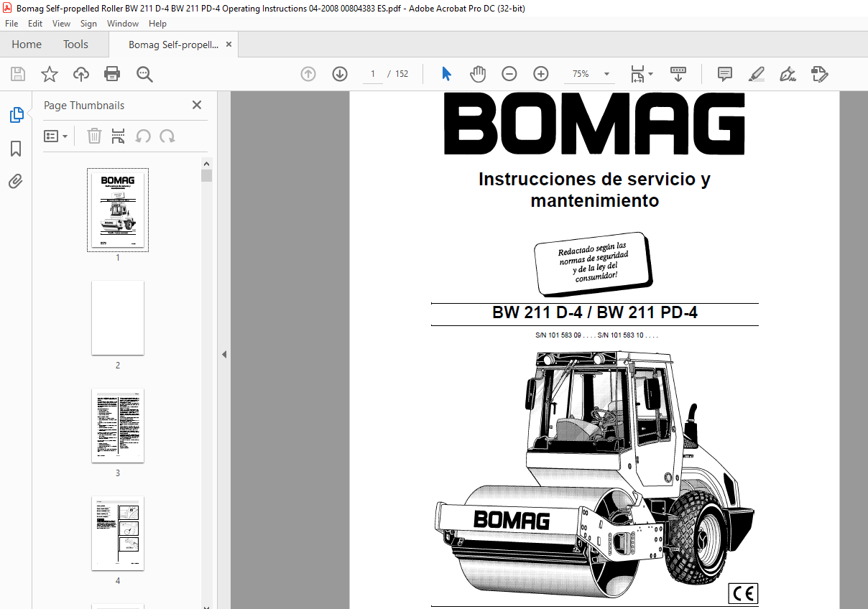Expand the thumbnails options menu
Screen dimensions: 868x609
coord(56,136)
